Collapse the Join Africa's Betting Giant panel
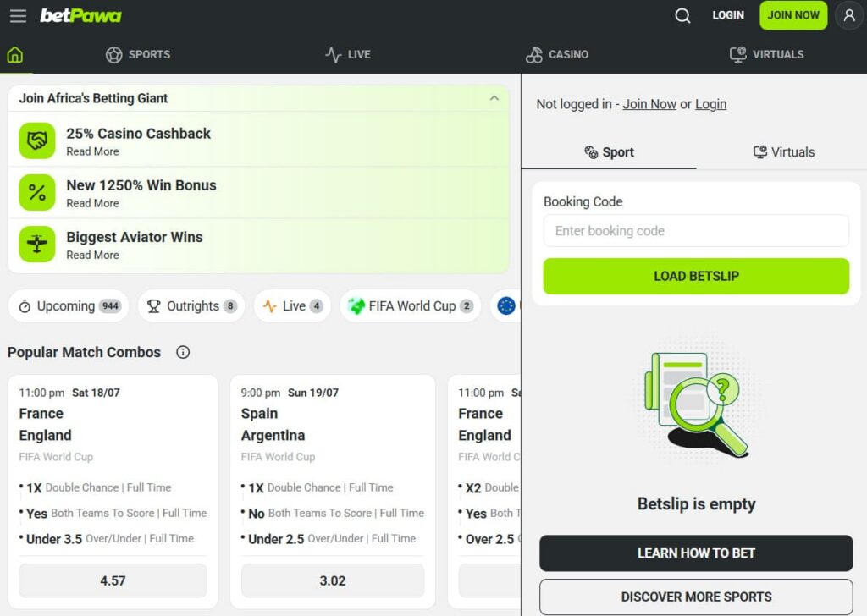The image size is (867, 616). pyautogui.click(x=494, y=98)
